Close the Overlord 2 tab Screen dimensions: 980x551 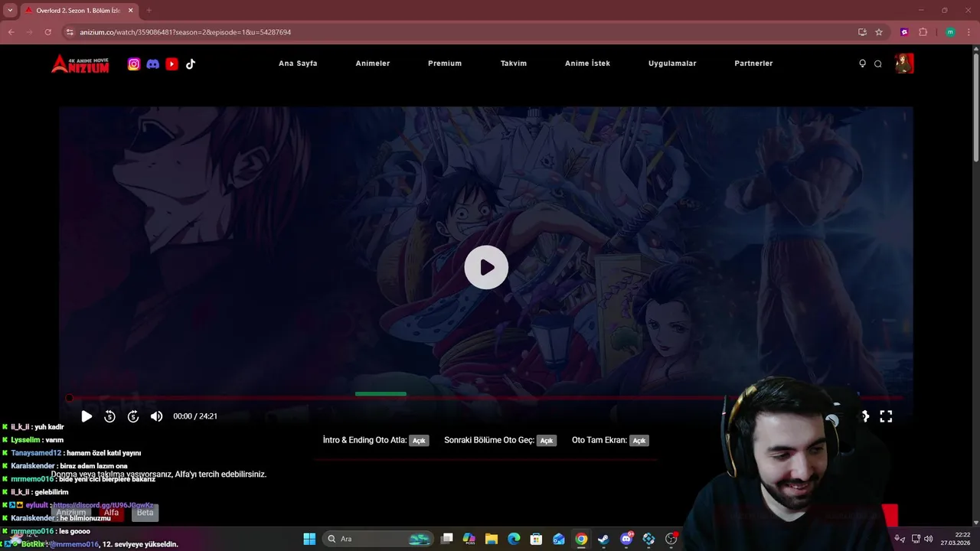(131, 11)
